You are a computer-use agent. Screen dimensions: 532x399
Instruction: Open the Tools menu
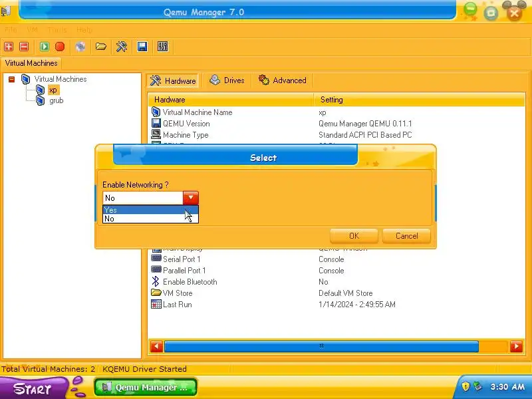[57, 30]
